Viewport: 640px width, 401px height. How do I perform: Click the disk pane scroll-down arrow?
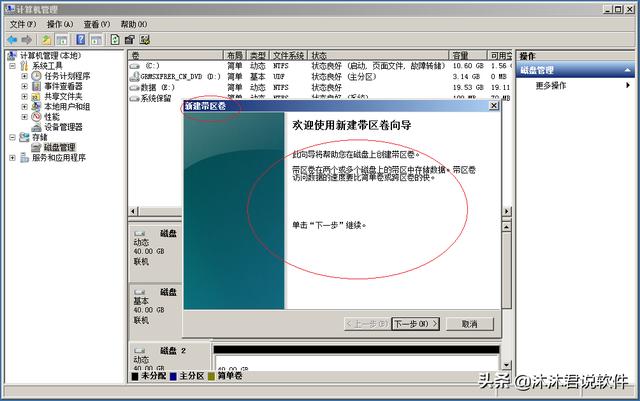(507, 365)
